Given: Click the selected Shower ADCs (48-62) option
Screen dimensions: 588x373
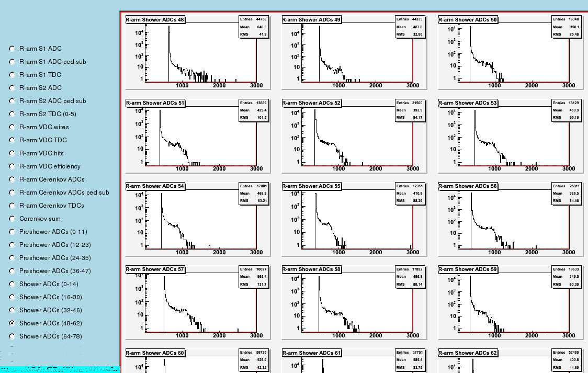Looking at the screenshot, I should point(12,323).
